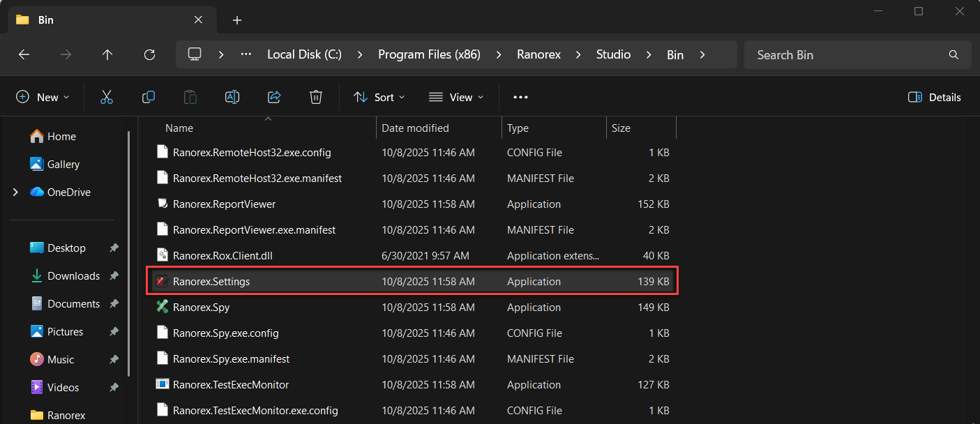Open a new tab with plus button
Screen dimensions: 980x424
(237, 20)
